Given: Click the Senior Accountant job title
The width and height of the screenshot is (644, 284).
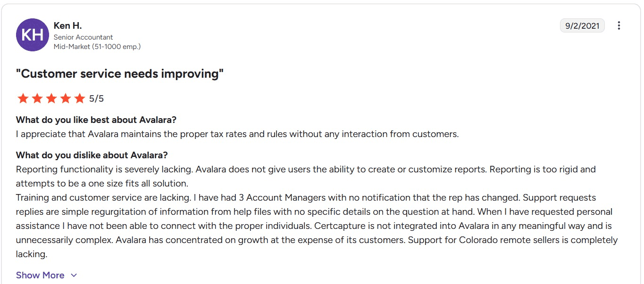Looking at the screenshot, I should 83,37.
